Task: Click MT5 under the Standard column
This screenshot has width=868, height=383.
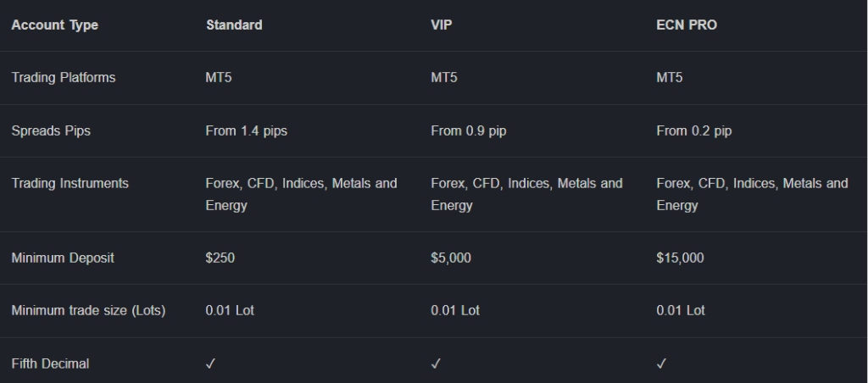Action: click(x=218, y=77)
